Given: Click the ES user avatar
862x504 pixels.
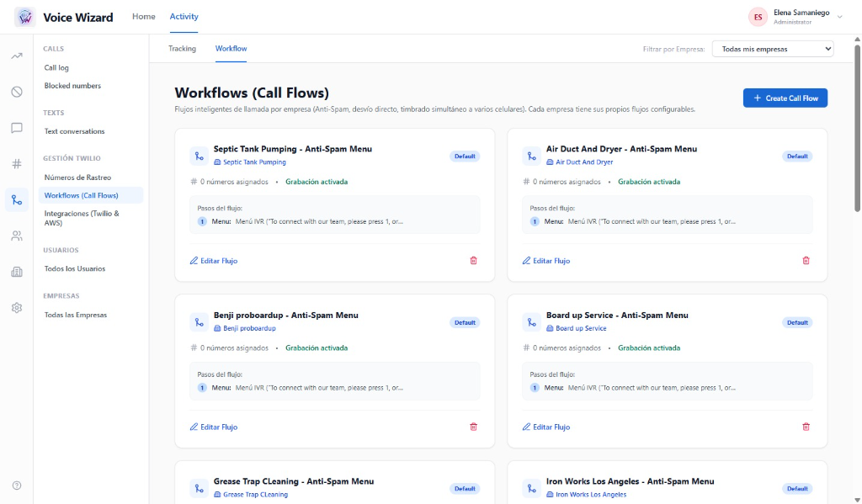Looking at the screenshot, I should (758, 17).
